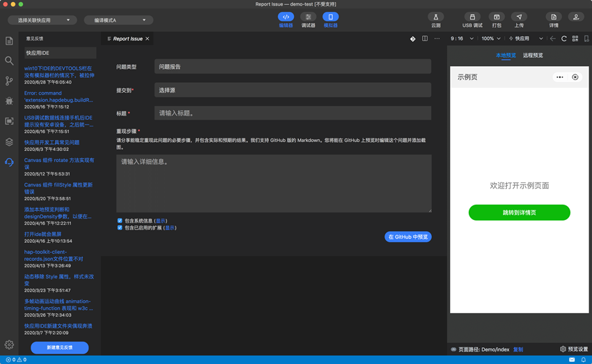Open feedback 动态移除 Style 属性
This screenshot has height=364, width=592.
(x=59, y=280)
